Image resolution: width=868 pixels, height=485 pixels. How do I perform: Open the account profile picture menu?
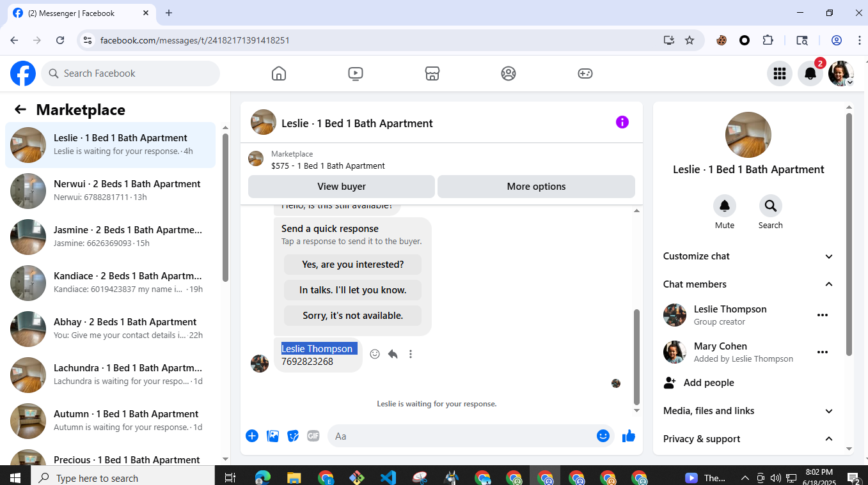(841, 73)
